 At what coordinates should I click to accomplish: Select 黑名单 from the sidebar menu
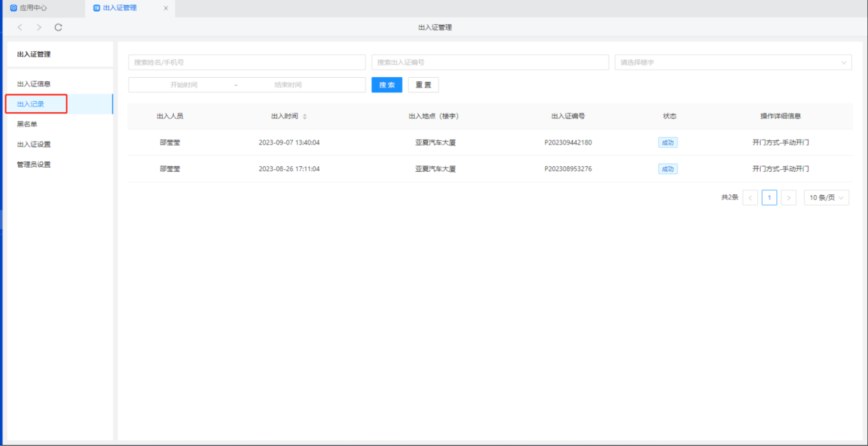[x=27, y=124]
